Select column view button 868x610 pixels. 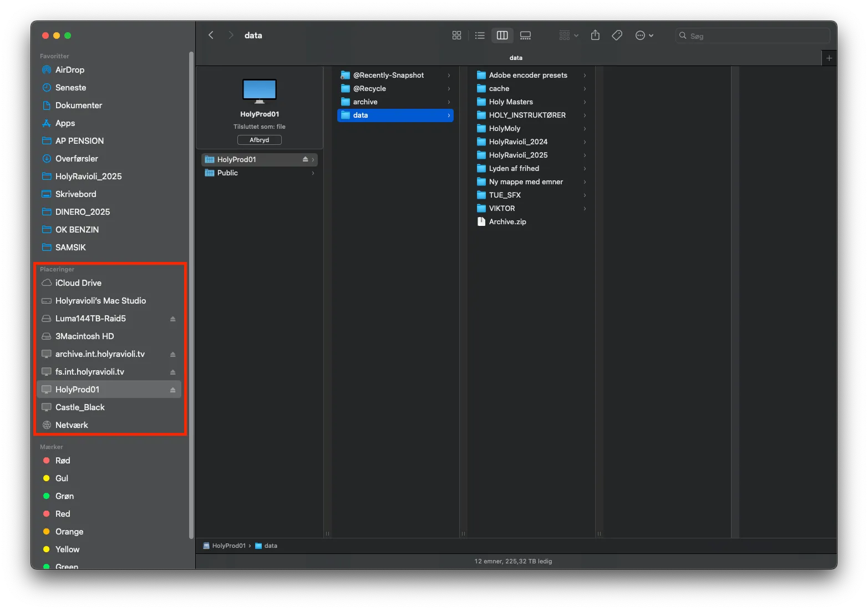[502, 36]
